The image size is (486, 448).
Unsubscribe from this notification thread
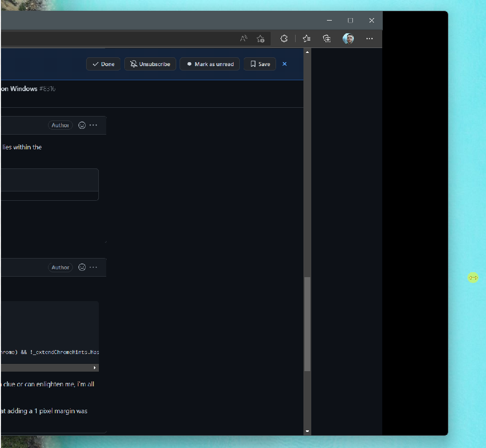coord(150,64)
